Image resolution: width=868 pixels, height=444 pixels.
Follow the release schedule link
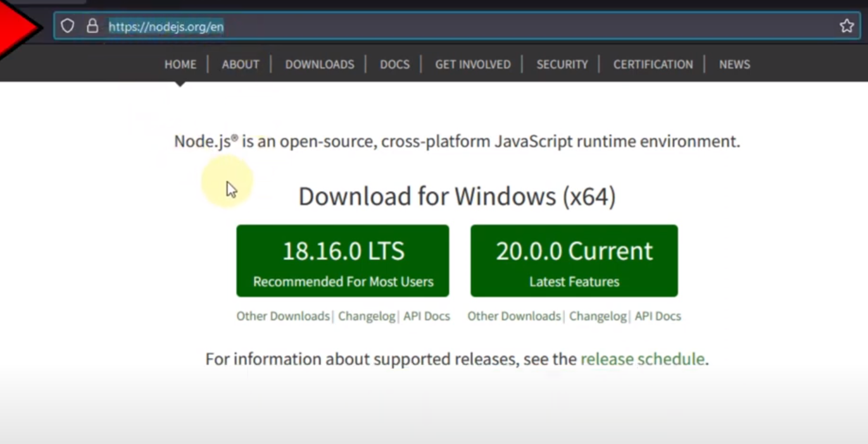[643, 359]
